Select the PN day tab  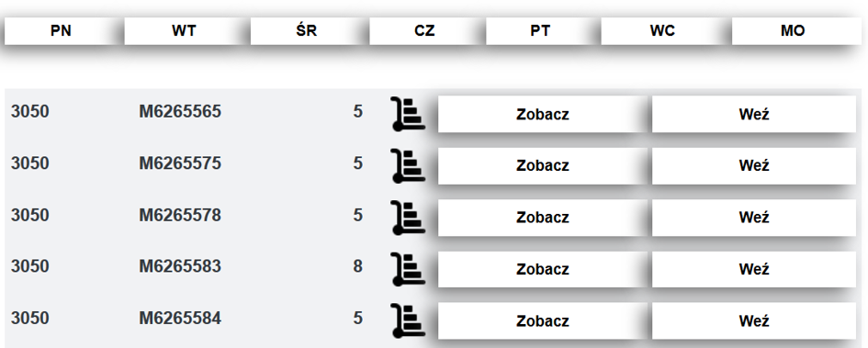coord(61,31)
